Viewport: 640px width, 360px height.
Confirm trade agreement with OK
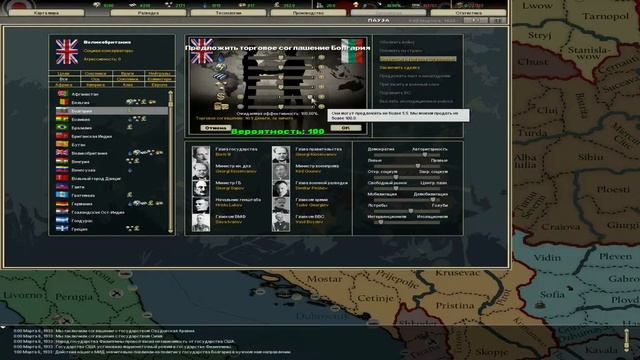pyautogui.click(x=345, y=128)
